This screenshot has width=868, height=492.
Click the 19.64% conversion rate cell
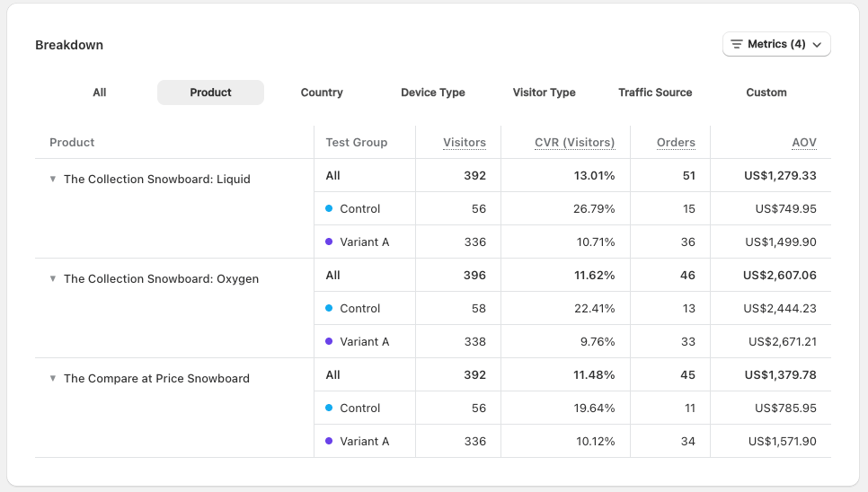594,408
